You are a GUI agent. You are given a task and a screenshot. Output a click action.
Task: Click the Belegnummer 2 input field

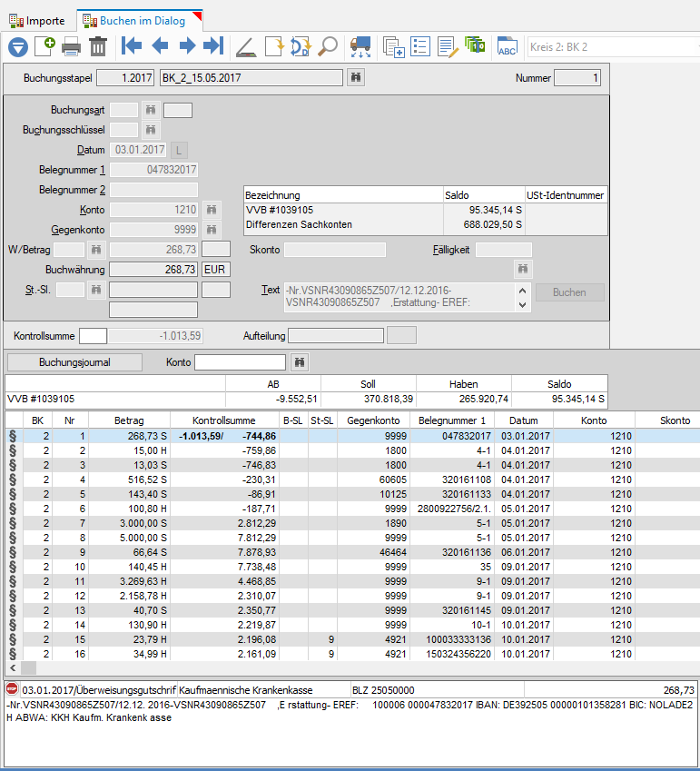154,190
